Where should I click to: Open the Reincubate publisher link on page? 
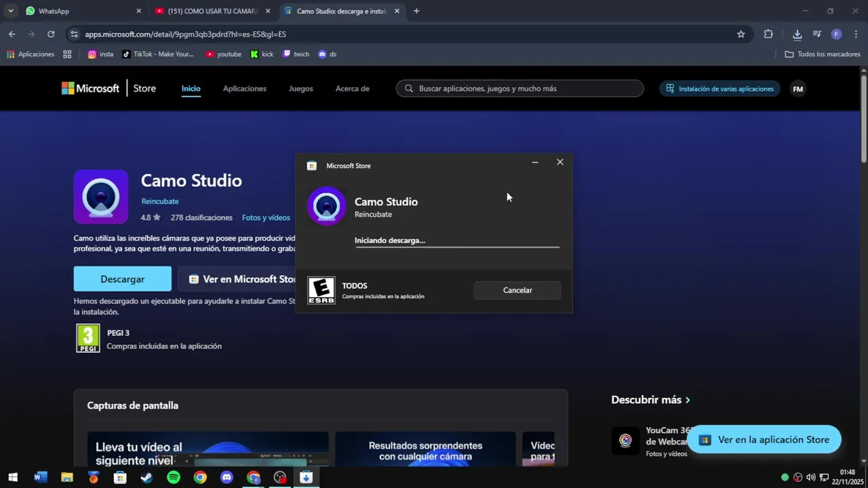point(160,201)
